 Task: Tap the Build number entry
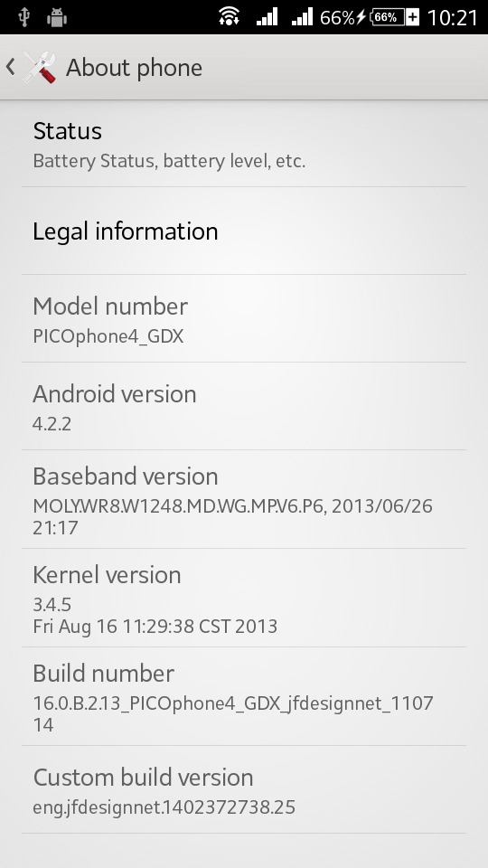tap(244, 696)
